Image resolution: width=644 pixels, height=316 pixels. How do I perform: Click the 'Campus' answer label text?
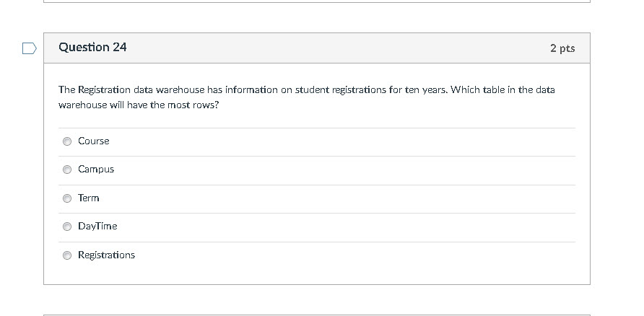click(96, 170)
